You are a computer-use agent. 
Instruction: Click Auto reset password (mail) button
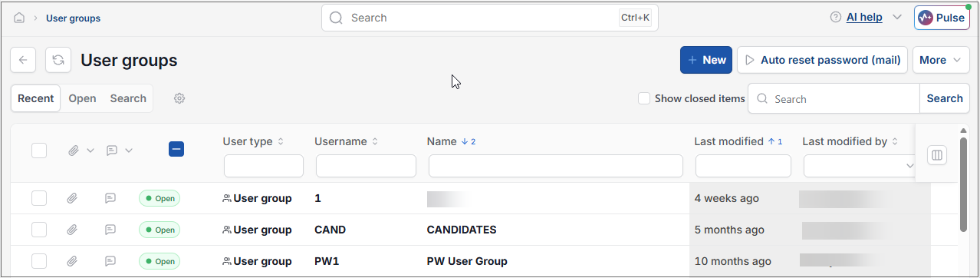(822, 60)
